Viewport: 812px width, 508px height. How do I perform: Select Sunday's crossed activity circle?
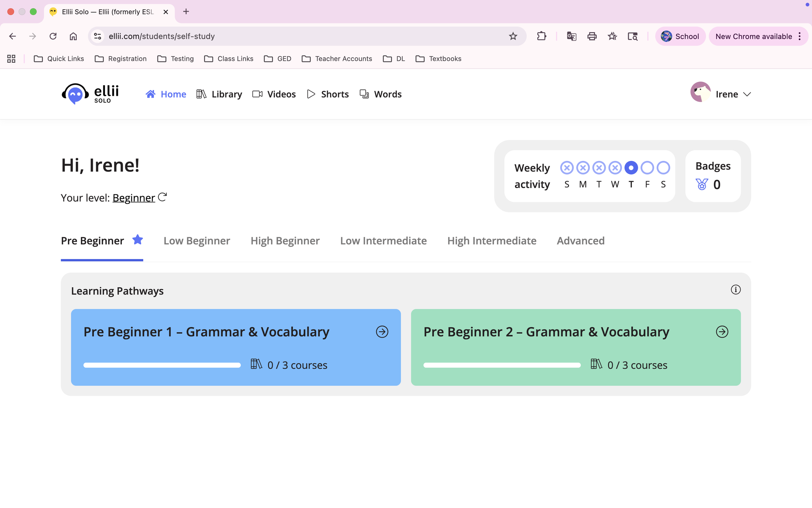tap(567, 168)
